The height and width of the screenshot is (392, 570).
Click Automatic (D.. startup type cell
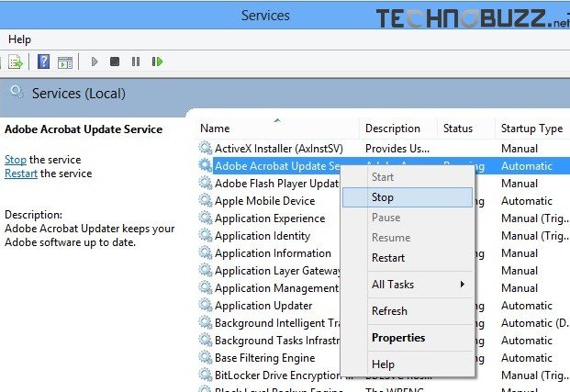[x=534, y=323]
